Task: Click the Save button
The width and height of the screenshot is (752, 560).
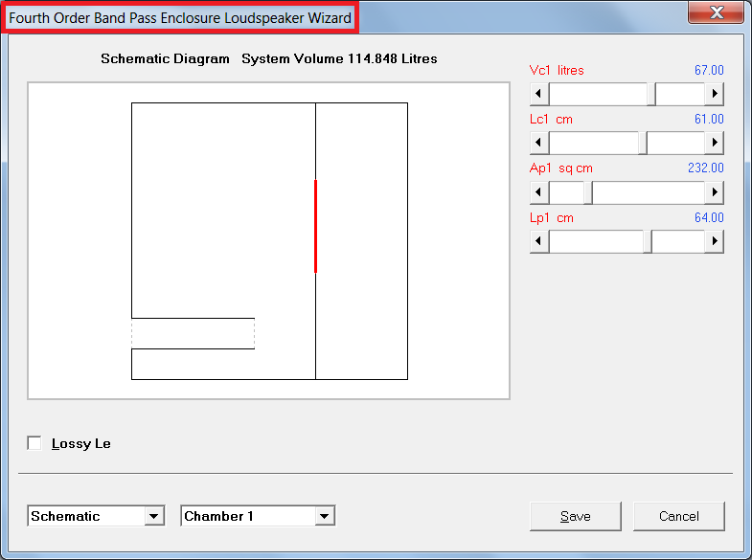Action: [576, 516]
